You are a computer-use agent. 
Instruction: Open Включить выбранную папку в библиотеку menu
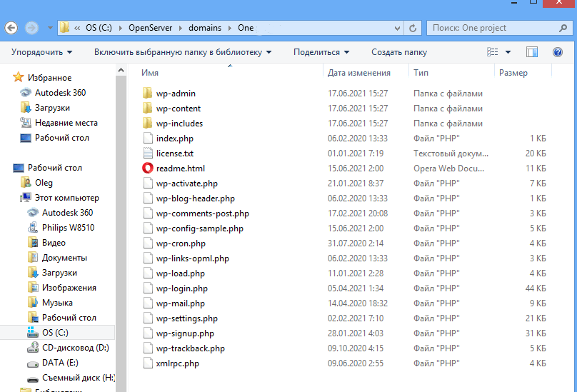point(183,52)
